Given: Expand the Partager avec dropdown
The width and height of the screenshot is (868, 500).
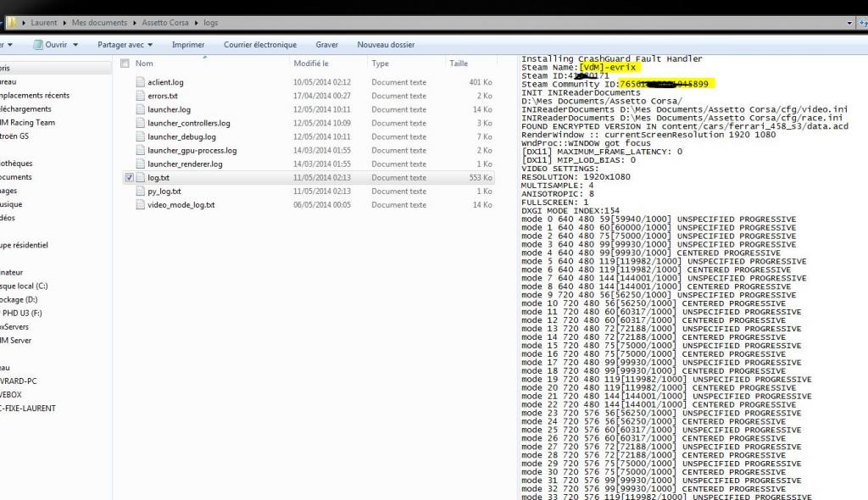Looking at the screenshot, I should tap(150, 45).
